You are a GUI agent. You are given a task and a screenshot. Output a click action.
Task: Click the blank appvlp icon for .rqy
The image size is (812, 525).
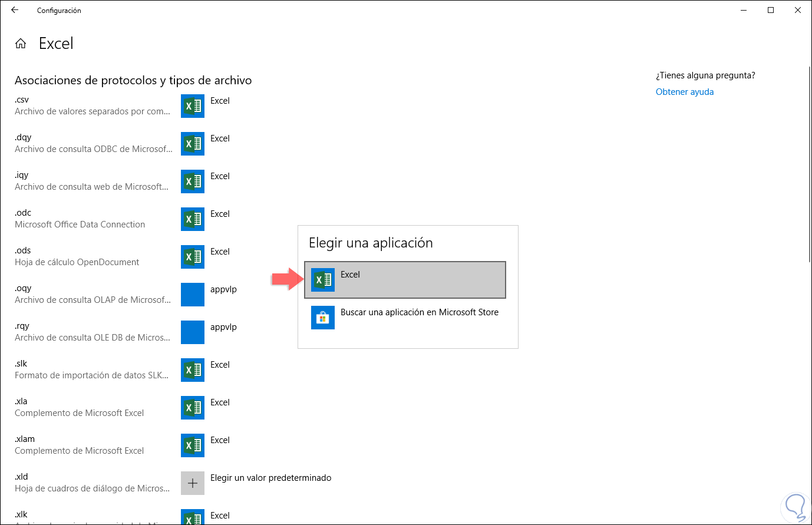(193, 332)
